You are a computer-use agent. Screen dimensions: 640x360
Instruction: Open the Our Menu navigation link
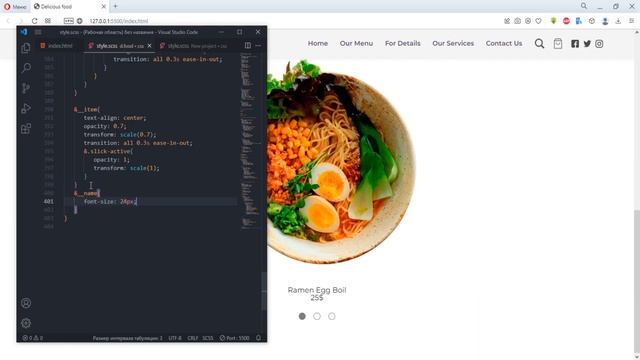pyautogui.click(x=356, y=43)
